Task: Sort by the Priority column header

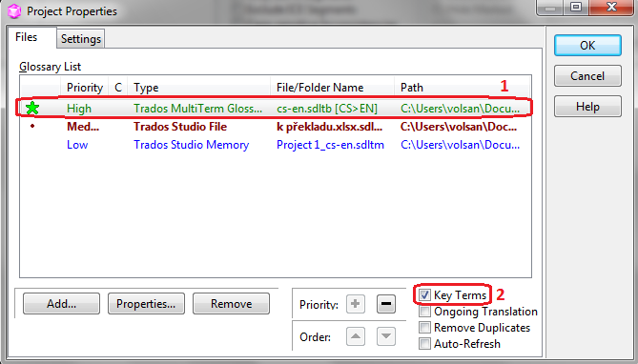Action: (85, 88)
